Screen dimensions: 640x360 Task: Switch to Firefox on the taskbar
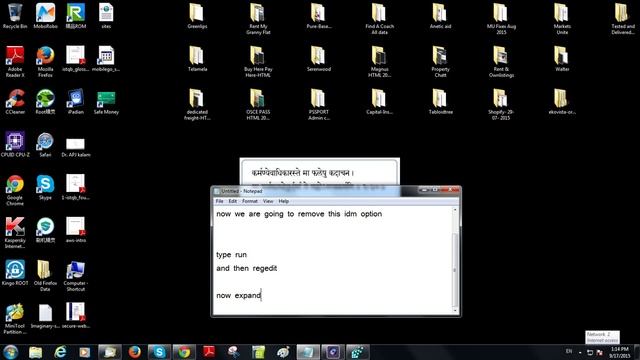(x=134, y=352)
